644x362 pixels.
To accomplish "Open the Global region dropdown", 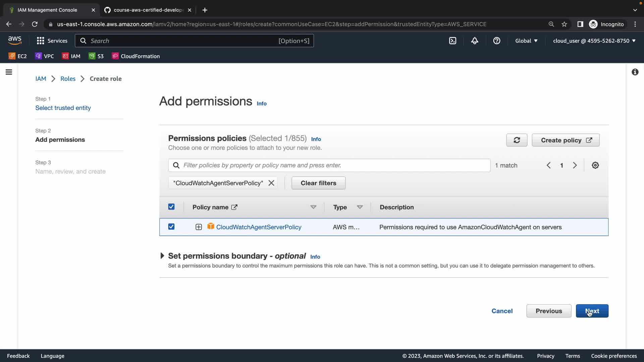I will pos(526,41).
